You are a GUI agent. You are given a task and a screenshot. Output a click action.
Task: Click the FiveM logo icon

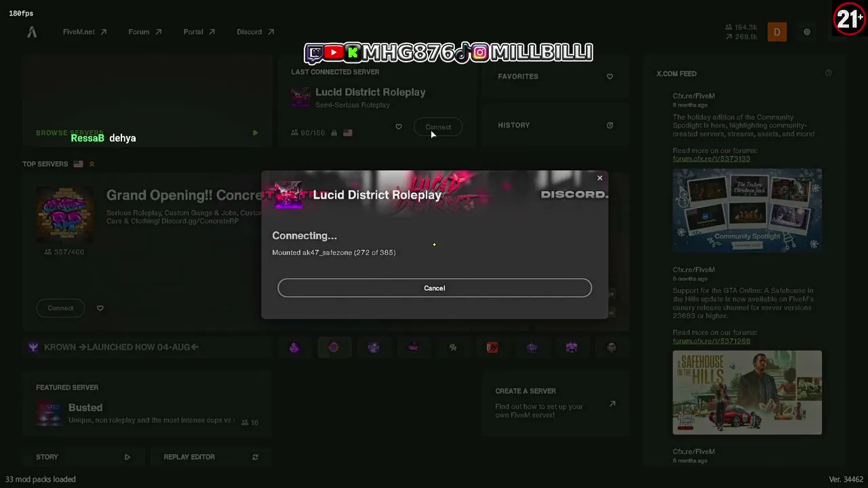pos(32,32)
